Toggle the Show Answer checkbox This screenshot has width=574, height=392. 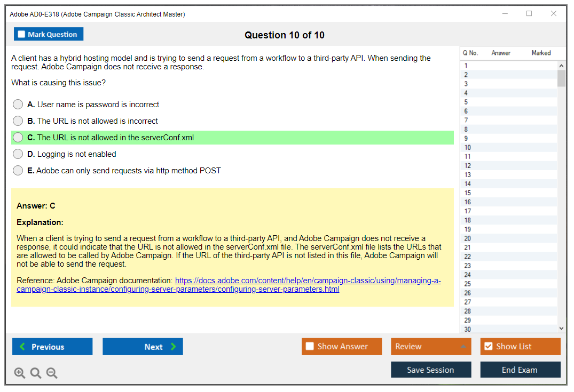pos(310,347)
